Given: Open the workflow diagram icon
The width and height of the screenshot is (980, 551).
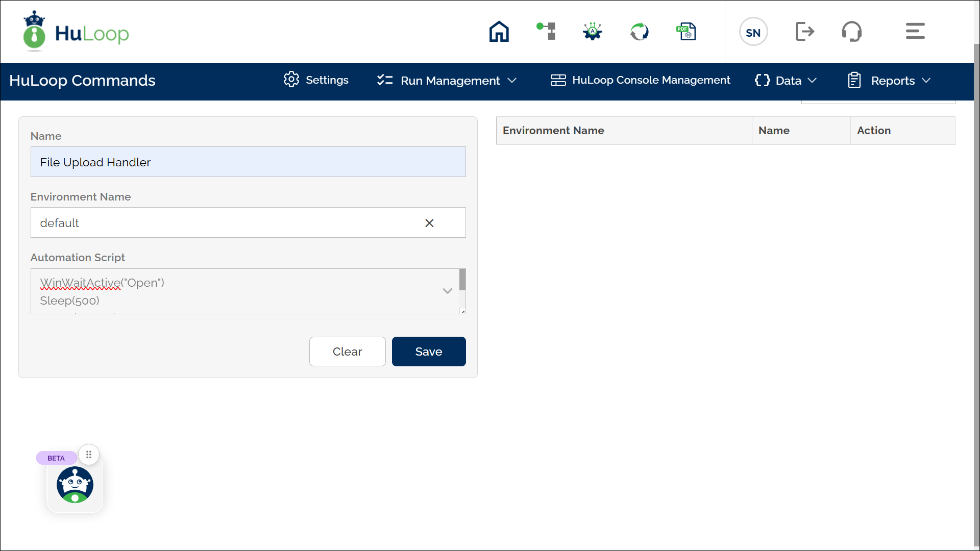Looking at the screenshot, I should [x=546, y=32].
